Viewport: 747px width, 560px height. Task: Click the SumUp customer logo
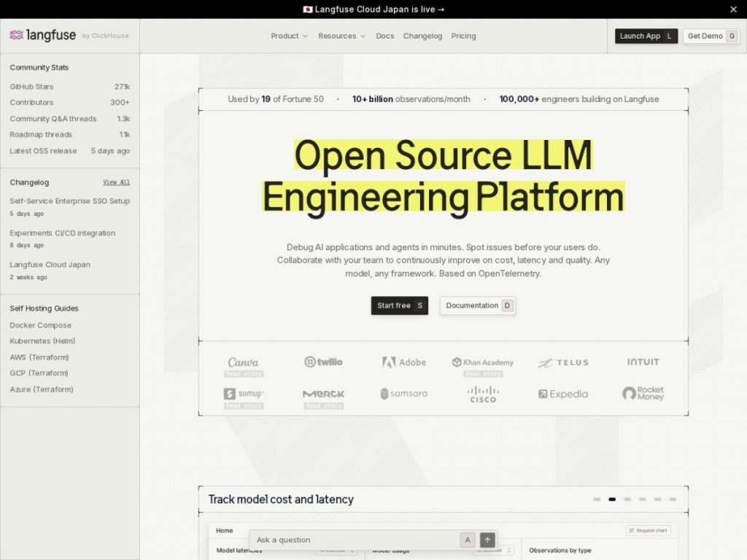pyautogui.click(x=244, y=394)
